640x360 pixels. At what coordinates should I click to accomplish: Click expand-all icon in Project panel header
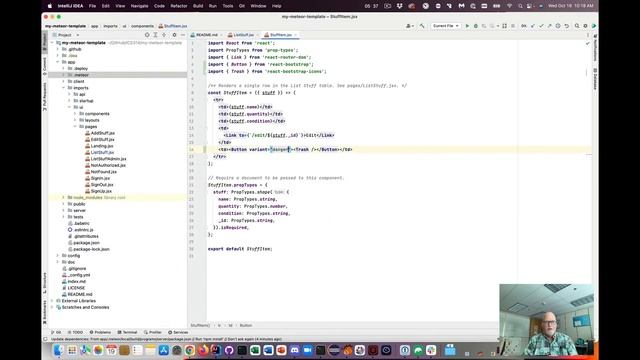pyautogui.click(x=156, y=35)
